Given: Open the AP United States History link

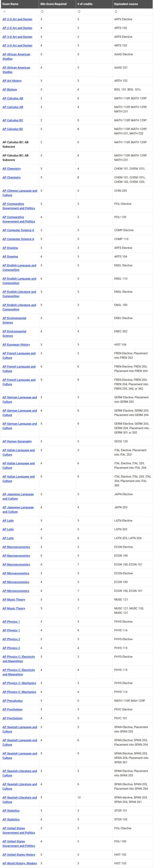Looking at the screenshot, I should click(x=19, y=854).
